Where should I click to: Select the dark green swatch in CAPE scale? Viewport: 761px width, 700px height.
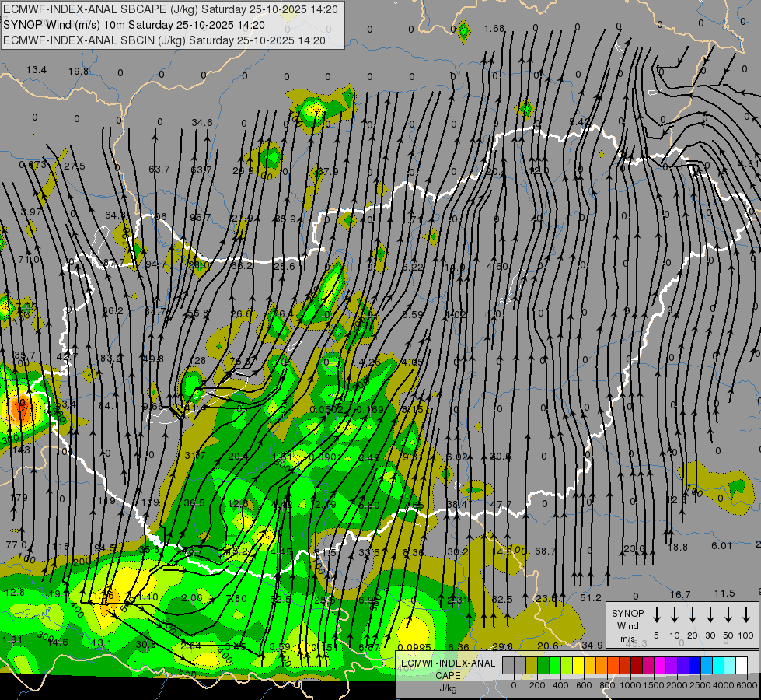pos(543,666)
